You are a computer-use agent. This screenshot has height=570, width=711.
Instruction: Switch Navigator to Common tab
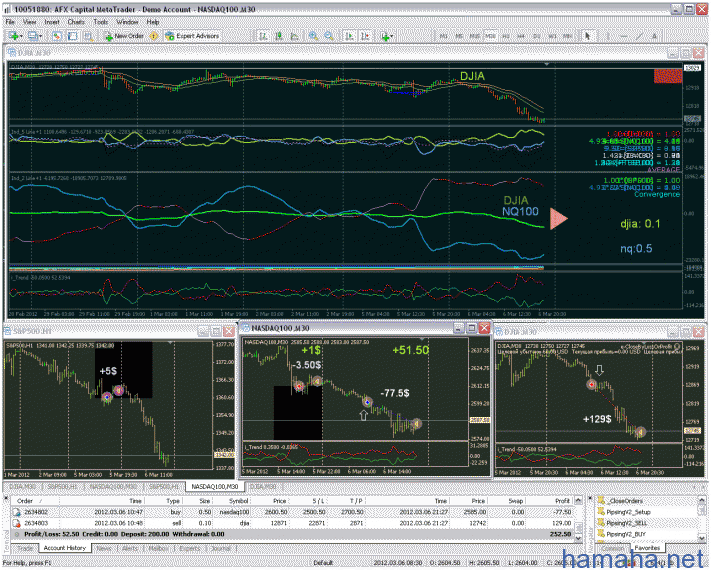(612, 548)
